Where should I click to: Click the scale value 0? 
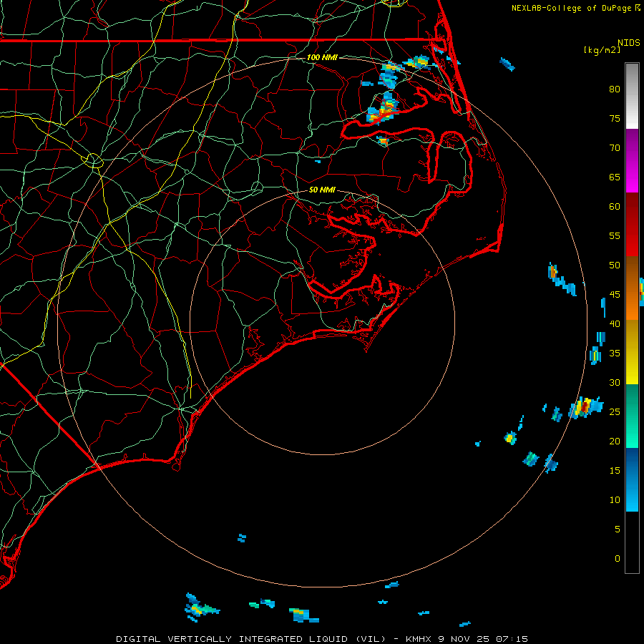point(618,559)
